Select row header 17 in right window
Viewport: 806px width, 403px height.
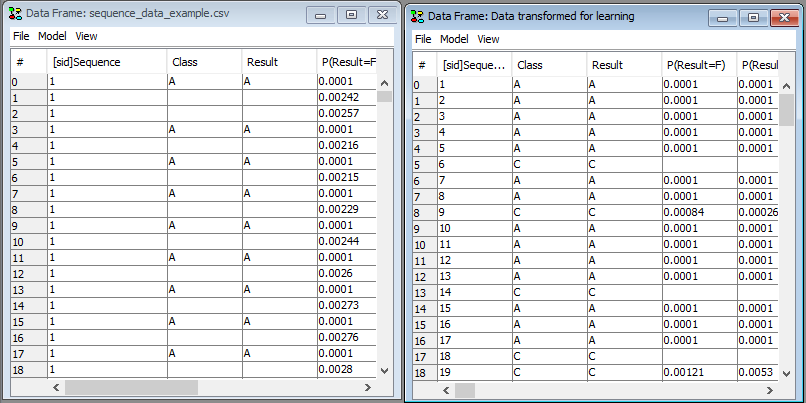425,357
